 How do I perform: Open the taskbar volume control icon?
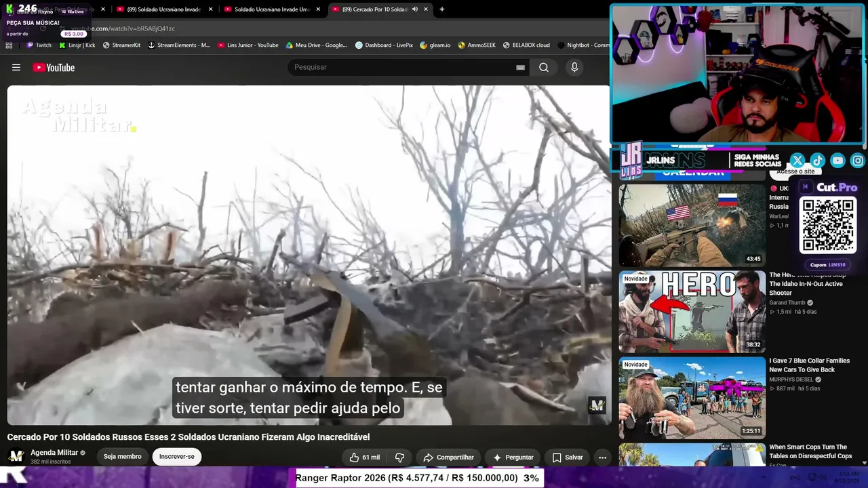(823, 477)
